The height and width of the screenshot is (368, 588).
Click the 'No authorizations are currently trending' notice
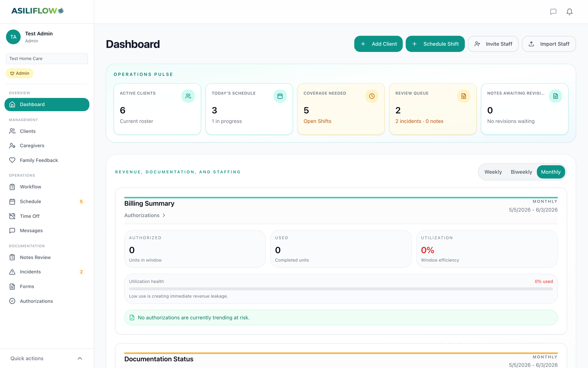341,318
